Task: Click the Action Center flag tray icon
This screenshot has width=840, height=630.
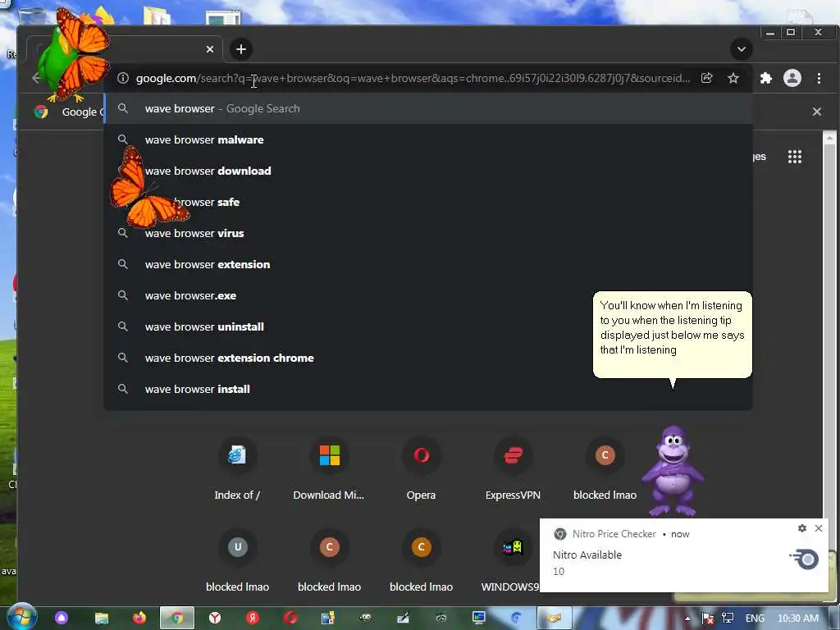Action: pyautogui.click(x=708, y=619)
